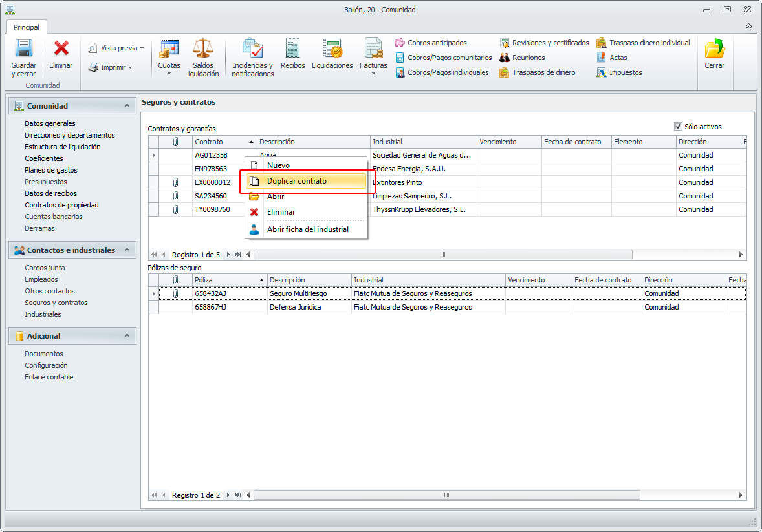Open the Facturas icon

coord(373,48)
